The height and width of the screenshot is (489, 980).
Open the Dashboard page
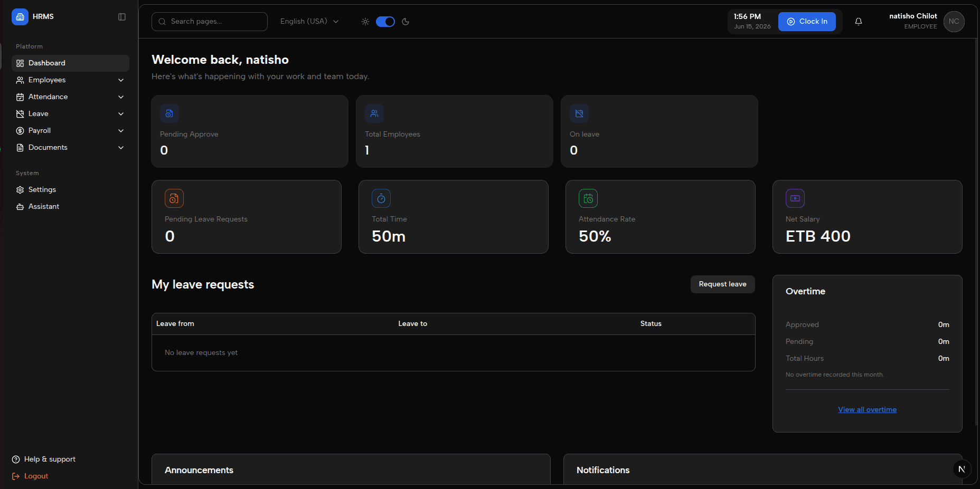(x=70, y=63)
